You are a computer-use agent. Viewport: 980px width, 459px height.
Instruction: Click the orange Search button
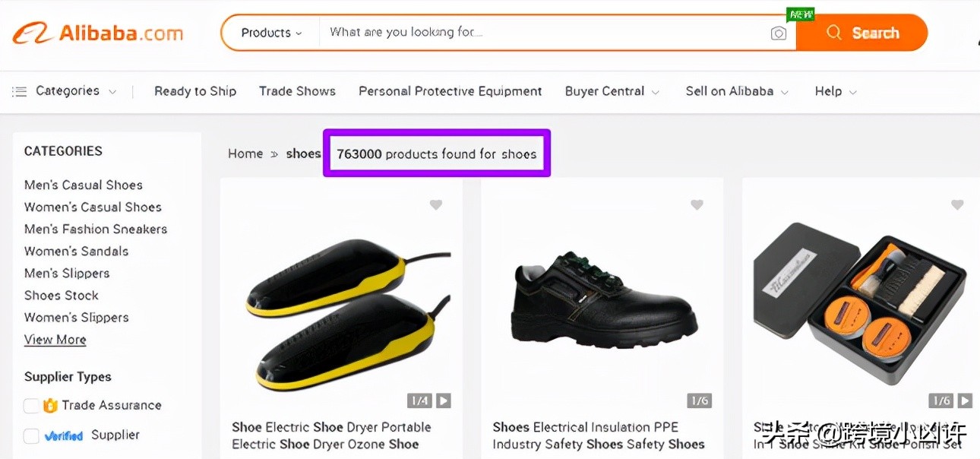pyautogui.click(x=862, y=33)
